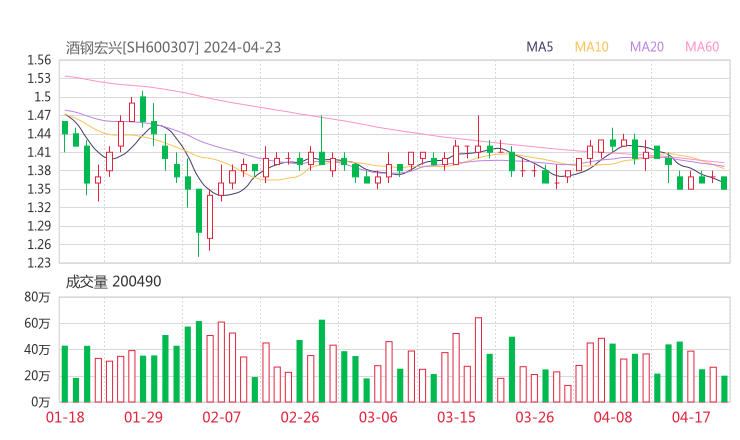Click the 1.29 price axis label
Viewport: 740px width, 440px height.
39,226
